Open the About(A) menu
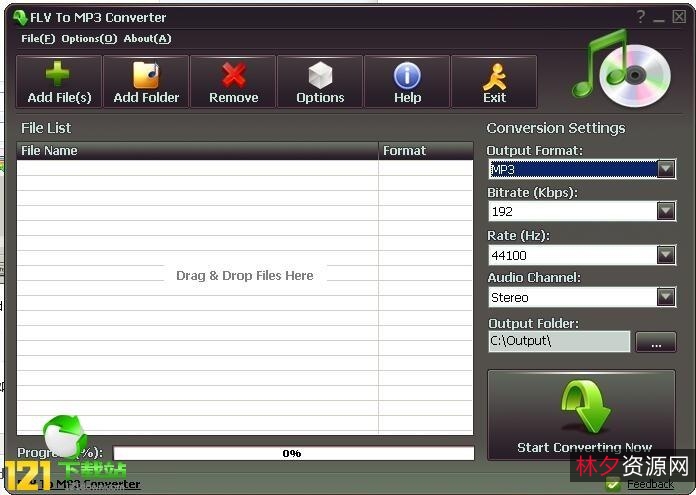This screenshot has height=495, width=696. (x=147, y=39)
